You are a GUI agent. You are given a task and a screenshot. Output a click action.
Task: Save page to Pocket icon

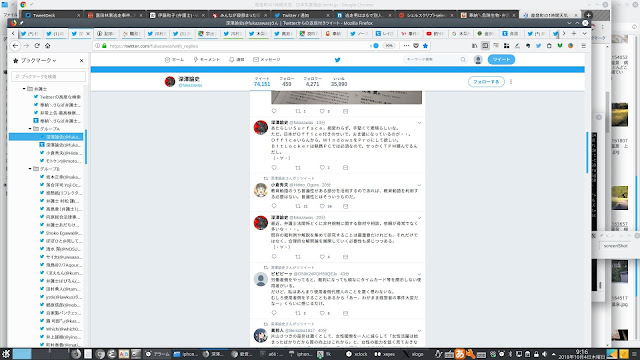[416, 46]
